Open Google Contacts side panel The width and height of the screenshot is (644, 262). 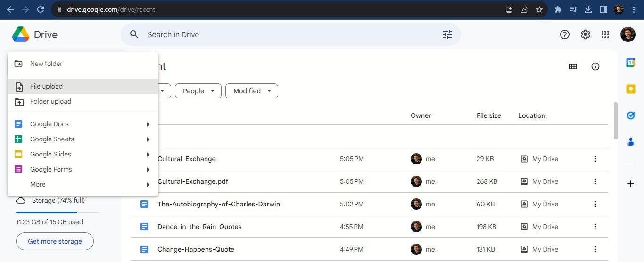630,141
